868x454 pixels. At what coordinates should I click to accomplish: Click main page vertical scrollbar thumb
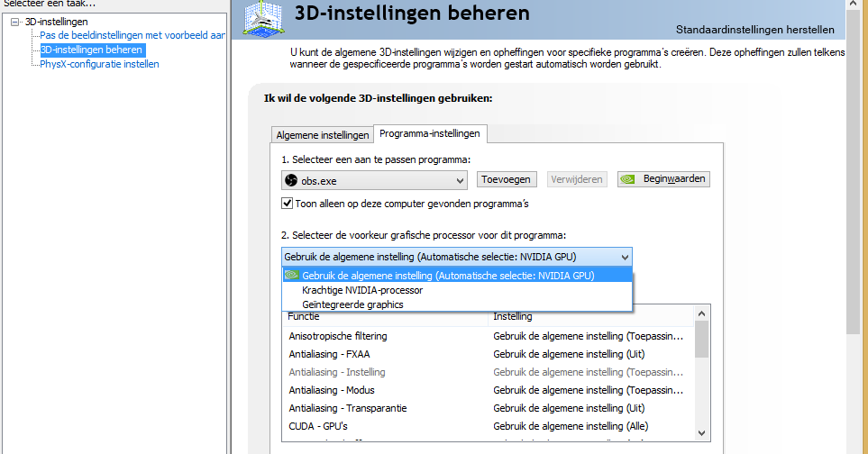(x=853, y=174)
